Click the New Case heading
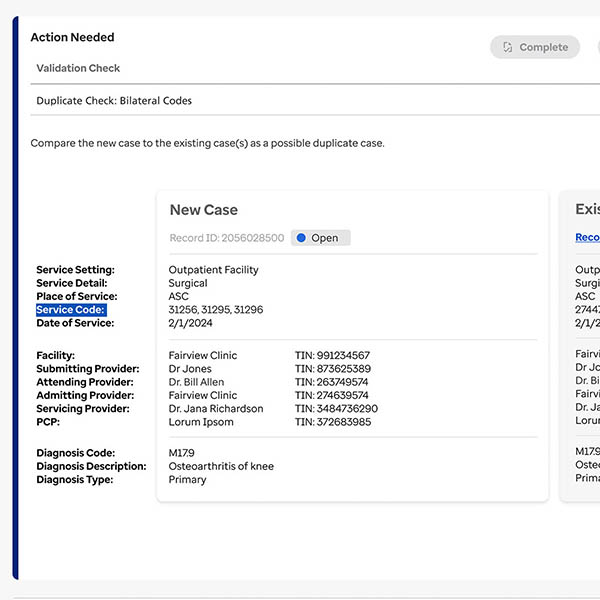 [x=203, y=210]
